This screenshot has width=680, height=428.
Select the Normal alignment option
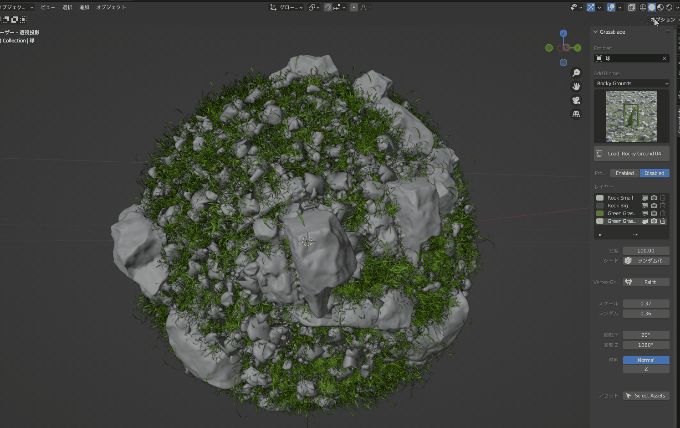[646, 360]
